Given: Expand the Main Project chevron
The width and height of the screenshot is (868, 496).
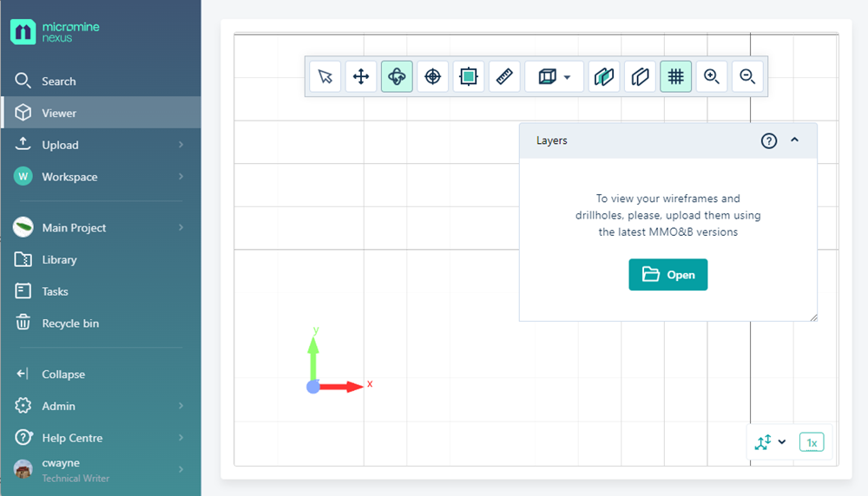Looking at the screenshot, I should [x=181, y=228].
